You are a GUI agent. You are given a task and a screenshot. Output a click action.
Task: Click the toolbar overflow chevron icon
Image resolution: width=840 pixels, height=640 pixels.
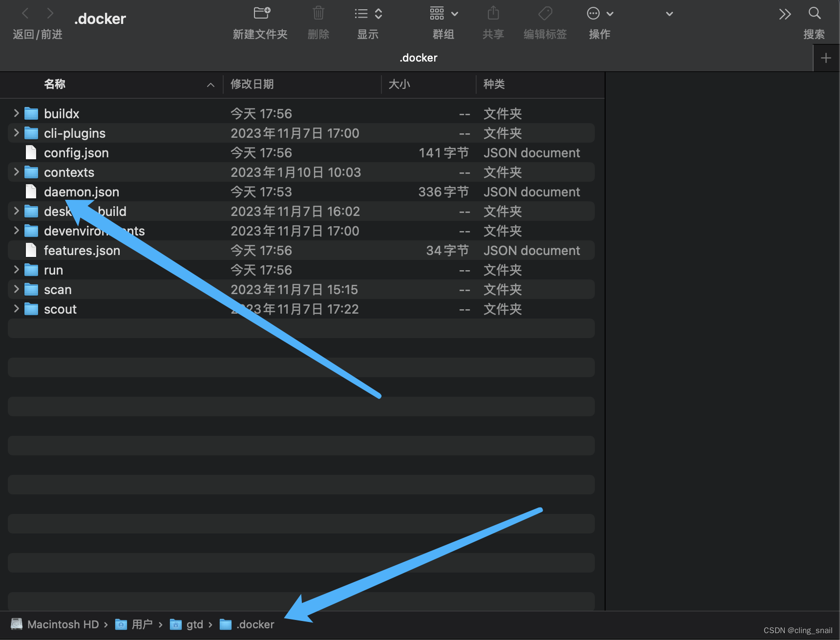[784, 14]
